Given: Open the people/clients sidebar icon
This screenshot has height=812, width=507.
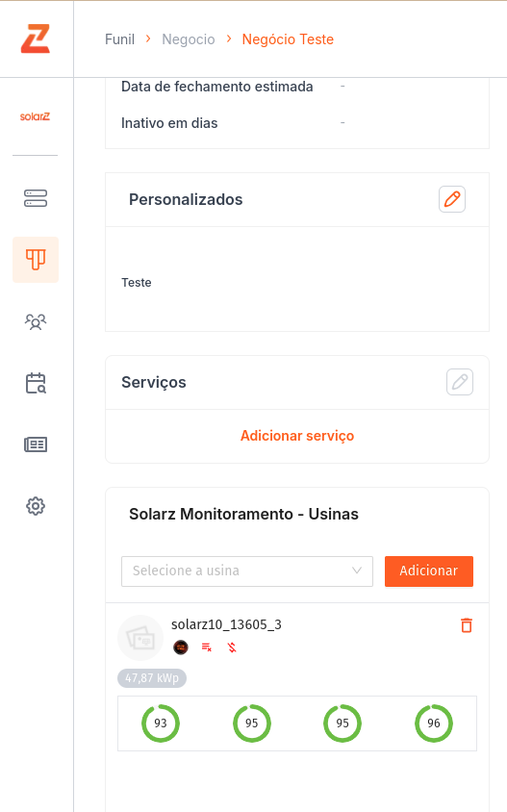Looking at the screenshot, I should pyautogui.click(x=36, y=321).
